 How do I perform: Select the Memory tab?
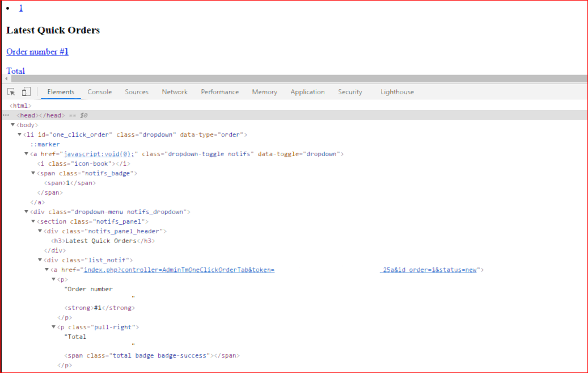click(264, 92)
